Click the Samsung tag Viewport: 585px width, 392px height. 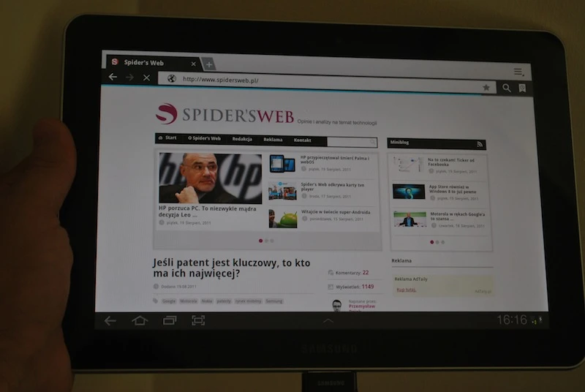(273, 301)
